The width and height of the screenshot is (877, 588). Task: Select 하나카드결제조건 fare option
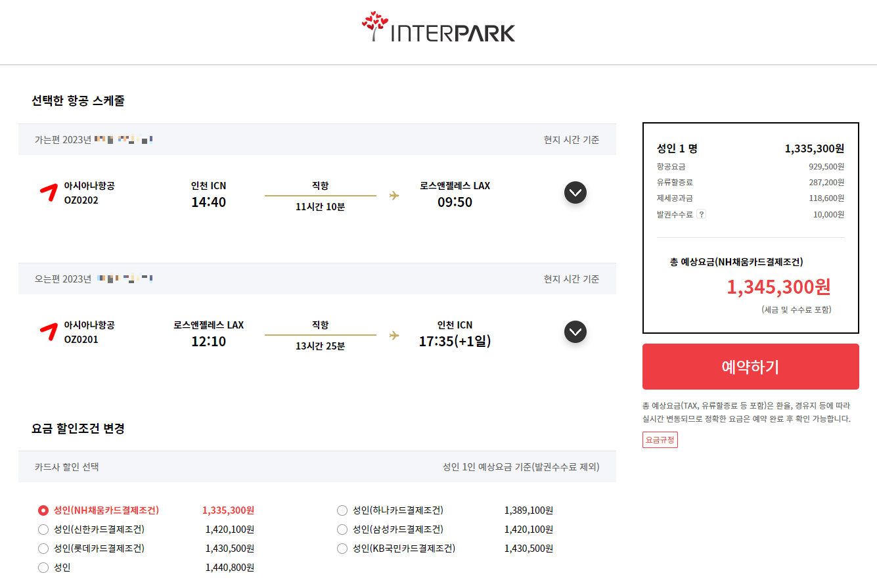(342, 510)
